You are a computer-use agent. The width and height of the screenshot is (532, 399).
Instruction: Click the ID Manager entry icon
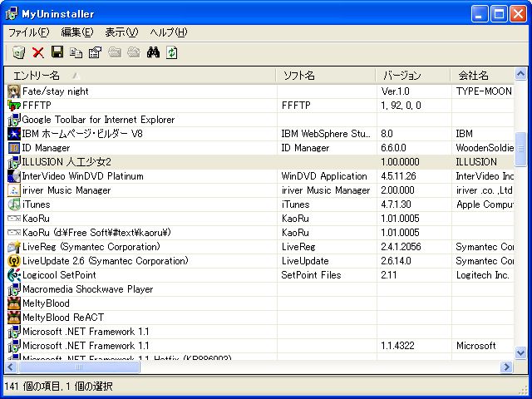tap(14, 148)
